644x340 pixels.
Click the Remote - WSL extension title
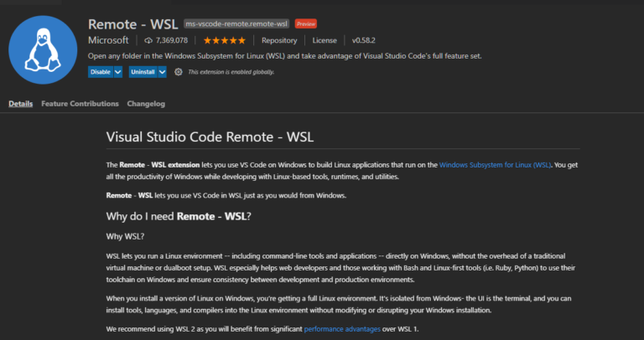point(133,23)
